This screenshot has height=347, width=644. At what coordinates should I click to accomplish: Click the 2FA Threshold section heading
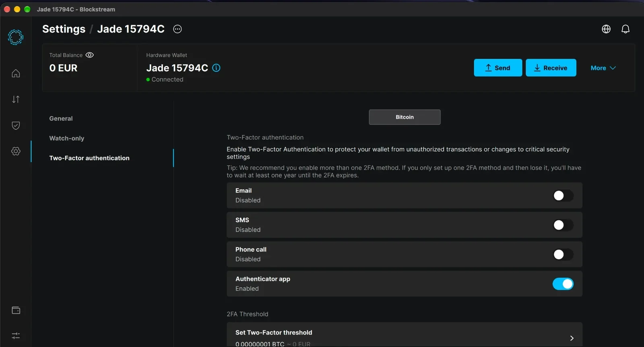(x=247, y=314)
